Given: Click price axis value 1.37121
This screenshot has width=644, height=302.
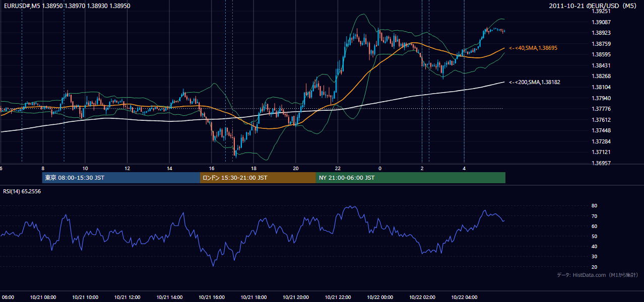Looking at the screenshot, I should pos(601,152).
